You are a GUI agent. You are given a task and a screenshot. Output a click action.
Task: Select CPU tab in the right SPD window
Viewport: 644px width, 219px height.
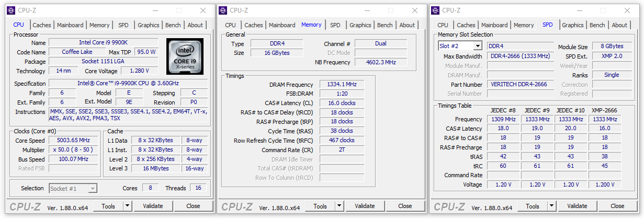[x=443, y=25]
